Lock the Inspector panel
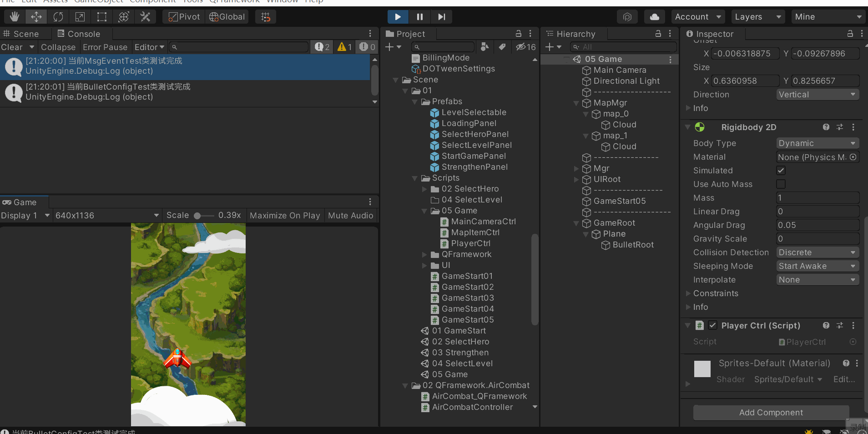868x434 pixels. (x=850, y=34)
